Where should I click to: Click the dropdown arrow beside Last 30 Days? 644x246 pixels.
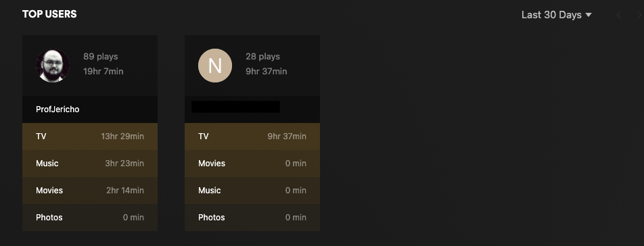tap(589, 15)
